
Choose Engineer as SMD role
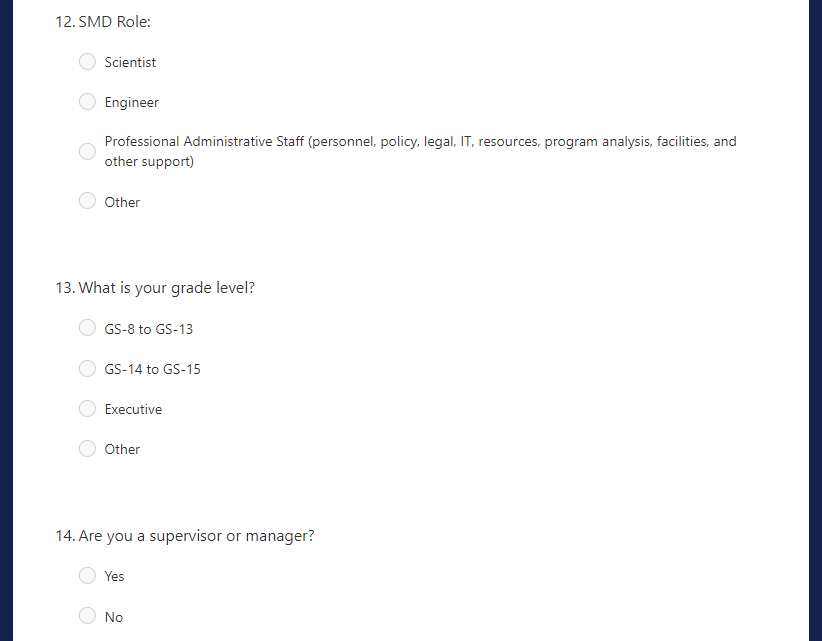(88, 102)
